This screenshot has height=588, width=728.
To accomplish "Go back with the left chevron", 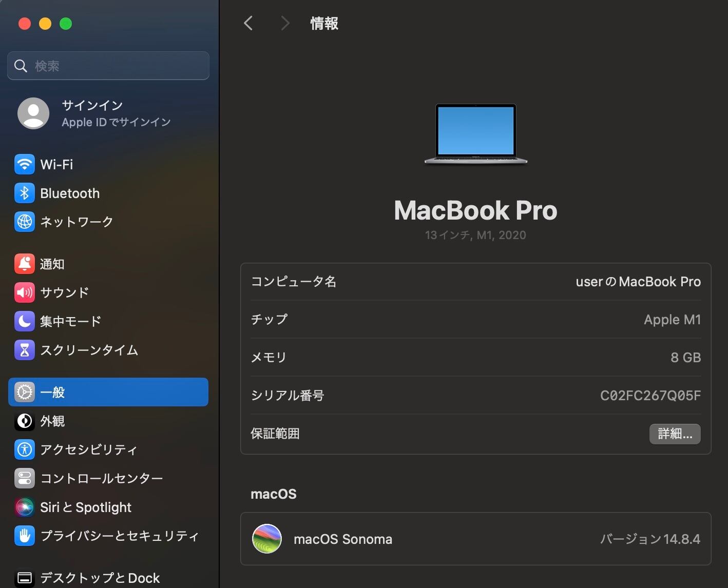I will click(248, 23).
